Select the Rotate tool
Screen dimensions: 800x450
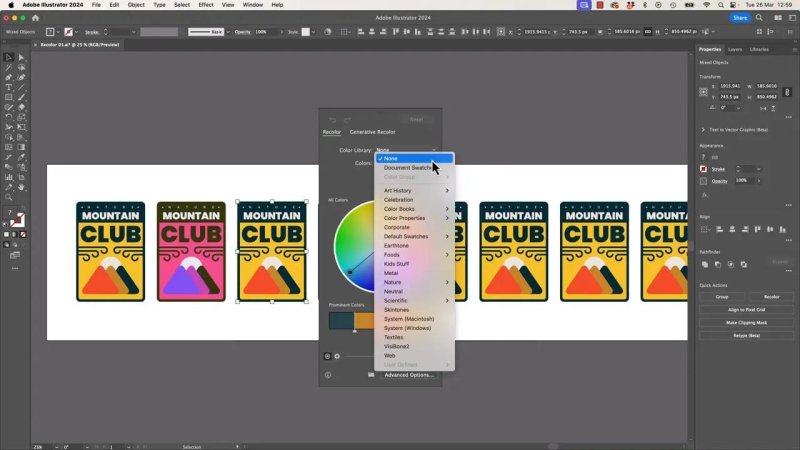pyautogui.click(x=9, y=117)
